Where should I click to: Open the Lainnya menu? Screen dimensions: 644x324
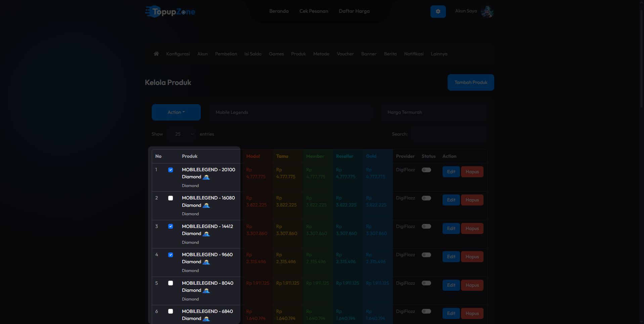(439, 54)
